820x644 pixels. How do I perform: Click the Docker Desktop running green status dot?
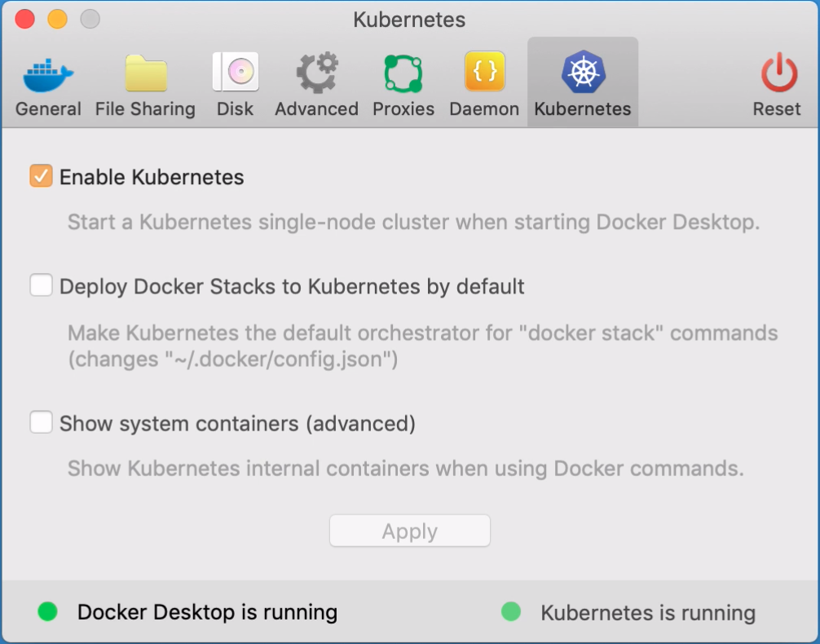click(x=47, y=611)
